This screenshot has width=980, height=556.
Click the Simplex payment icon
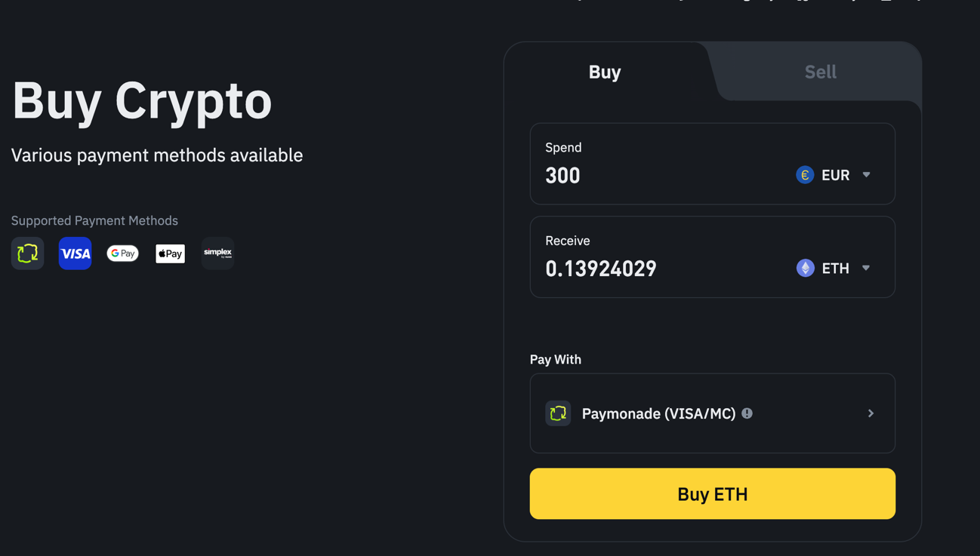217,253
